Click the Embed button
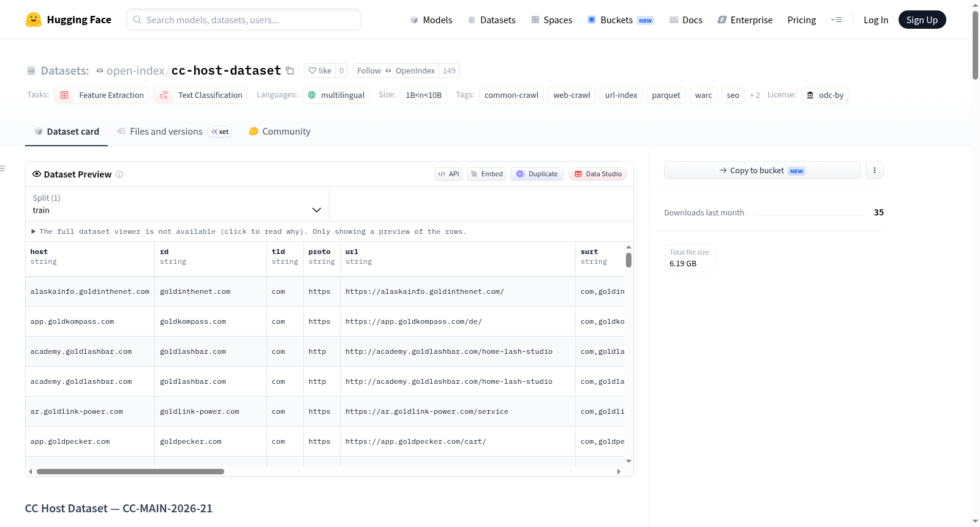The width and height of the screenshot is (980, 527). pos(487,174)
